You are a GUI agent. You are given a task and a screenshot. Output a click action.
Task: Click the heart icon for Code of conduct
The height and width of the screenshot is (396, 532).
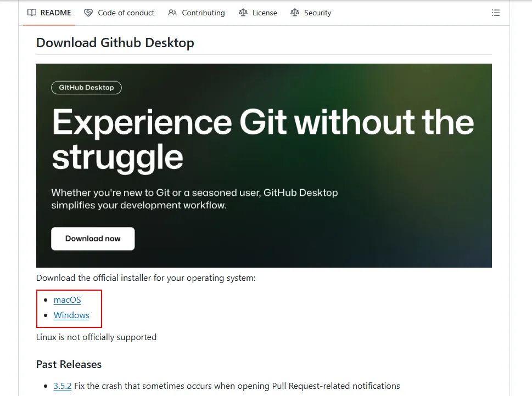tap(88, 13)
